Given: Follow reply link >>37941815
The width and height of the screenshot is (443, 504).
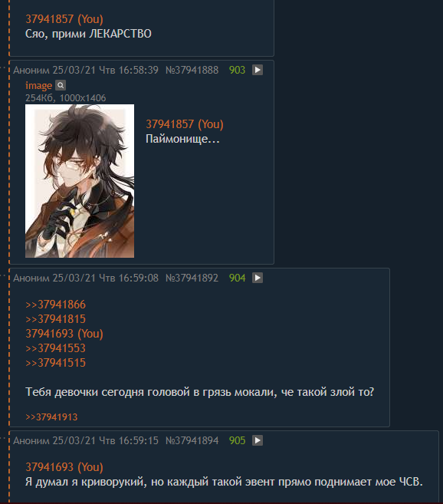Looking at the screenshot, I should [x=56, y=319].
